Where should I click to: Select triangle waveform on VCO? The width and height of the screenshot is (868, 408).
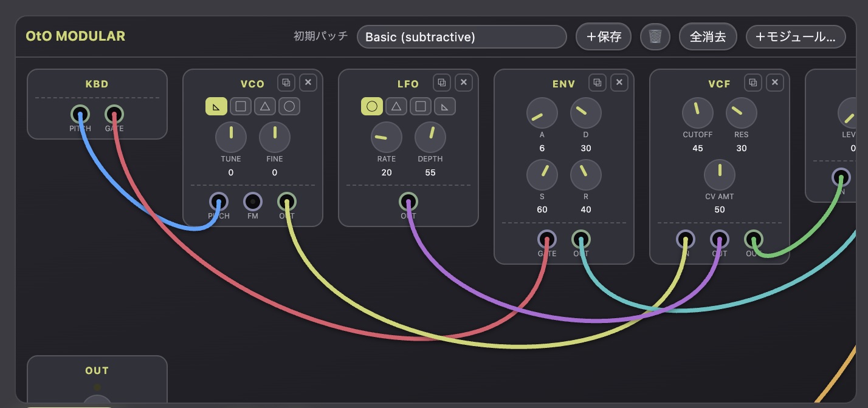click(x=265, y=107)
